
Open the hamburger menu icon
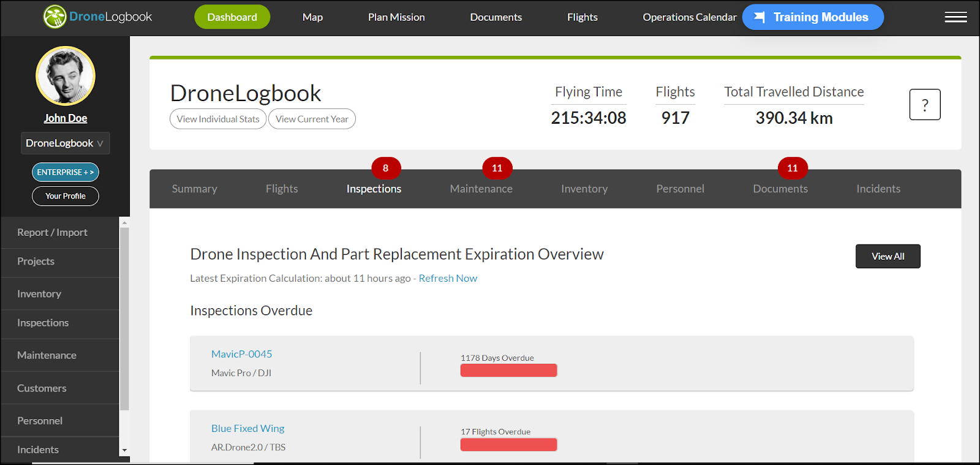tap(956, 17)
